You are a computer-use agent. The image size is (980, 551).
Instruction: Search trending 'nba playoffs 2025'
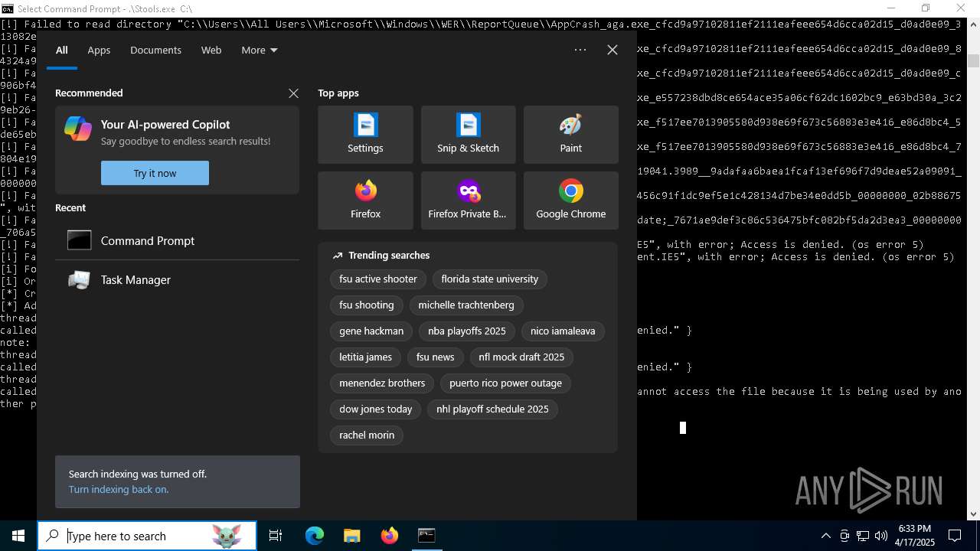(467, 331)
